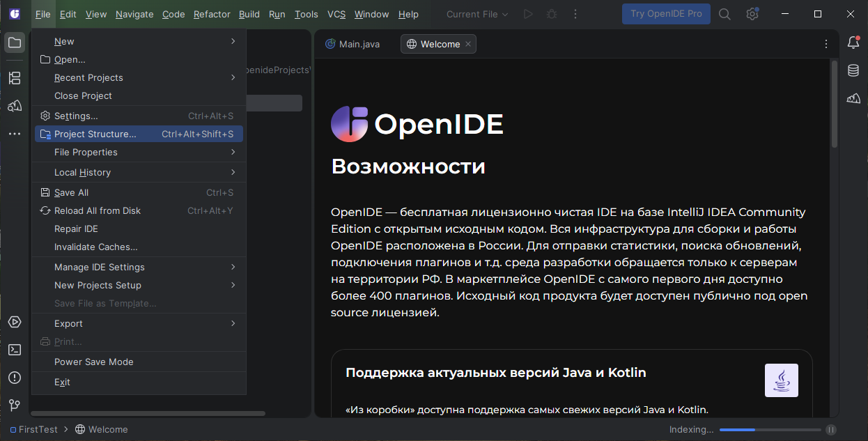Open Settings... from File menu
This screenshot has width=868, height=441.
pyautogui.click(x=139, y=116)
